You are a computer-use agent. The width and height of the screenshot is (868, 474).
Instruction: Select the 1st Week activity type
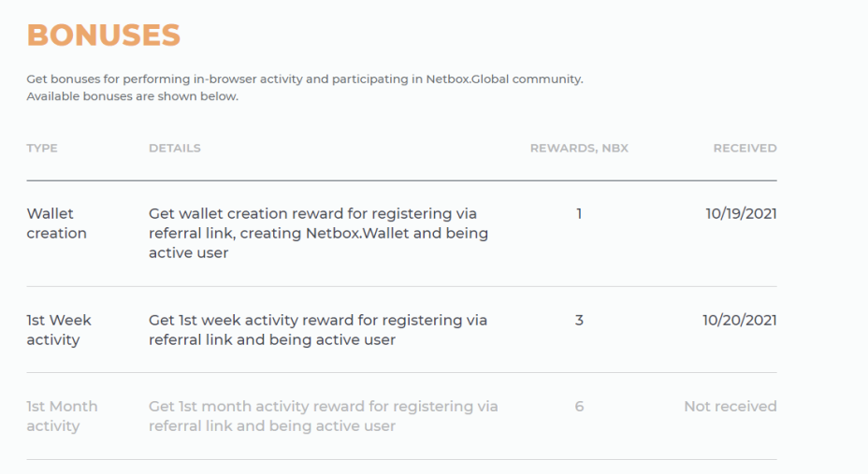pyautogui.click(x=59, y=330)
